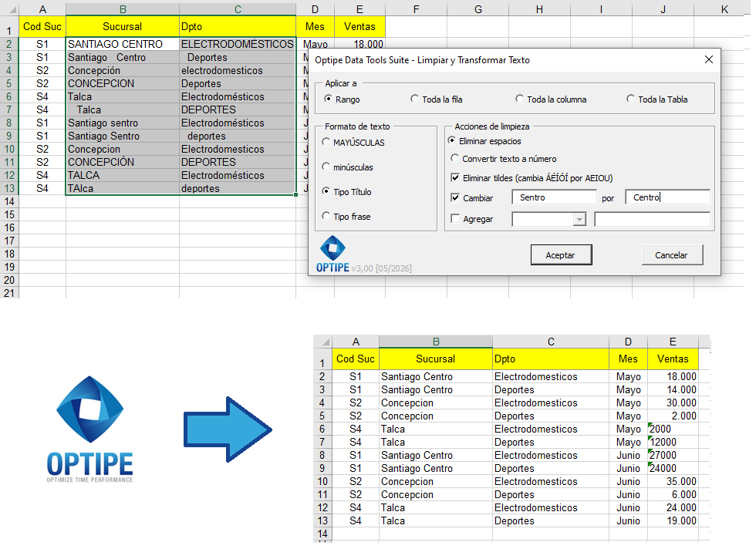The width and height of the screenshot is (756, 549).
Task: Click cell electrodomesticos in row 4
Action: tap(238, 70)
